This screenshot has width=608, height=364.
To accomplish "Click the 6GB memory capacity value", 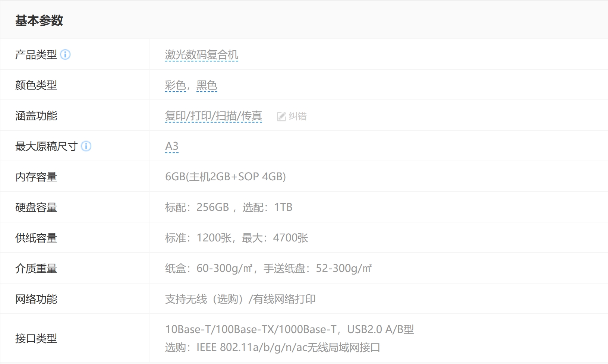I will coord(225,177).
